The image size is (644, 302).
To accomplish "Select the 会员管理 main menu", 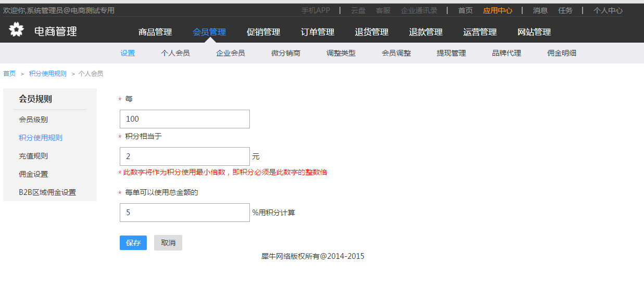I will click(x=209, y=32).
